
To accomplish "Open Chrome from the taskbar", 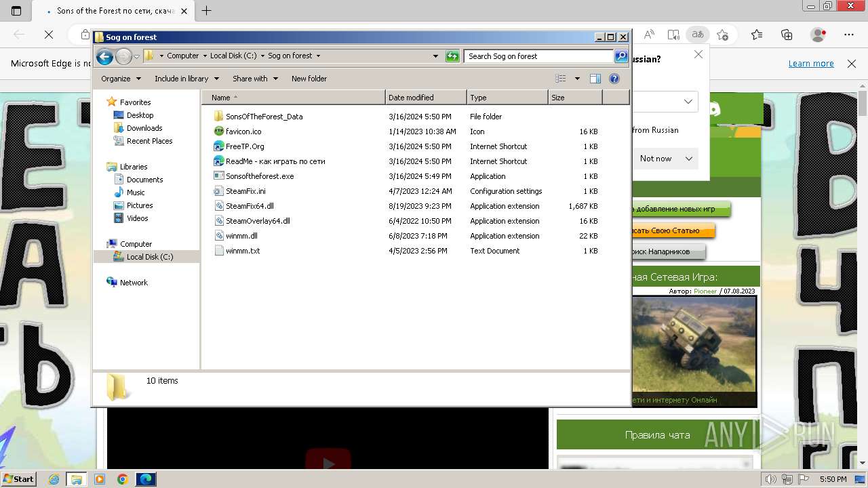I will click(122, 479).
